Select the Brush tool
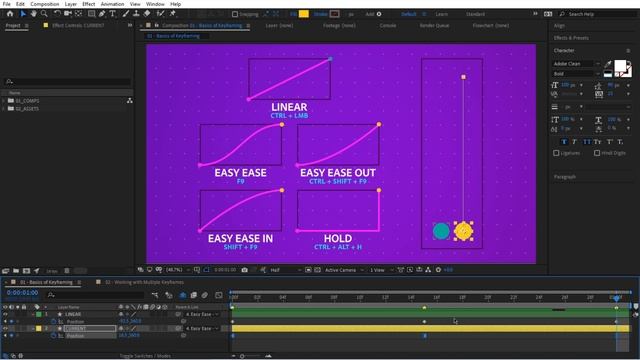 [126, 14]
